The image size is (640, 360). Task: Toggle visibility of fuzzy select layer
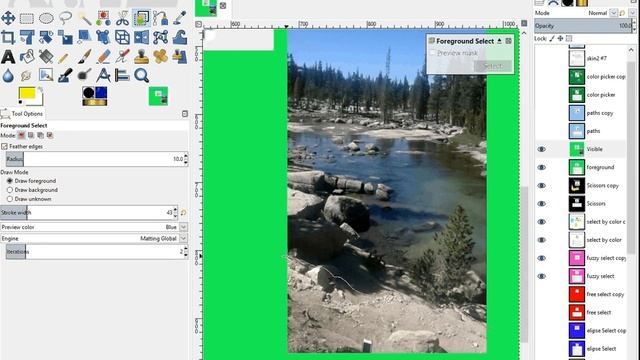[542, 276]
